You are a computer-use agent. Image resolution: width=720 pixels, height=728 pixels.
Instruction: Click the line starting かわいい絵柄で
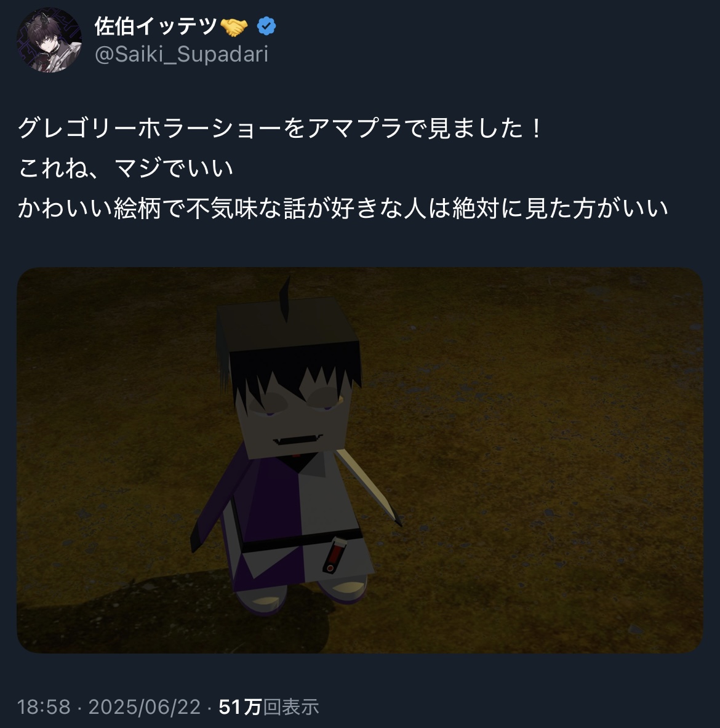pyautogui.click(x=343, y=208)
